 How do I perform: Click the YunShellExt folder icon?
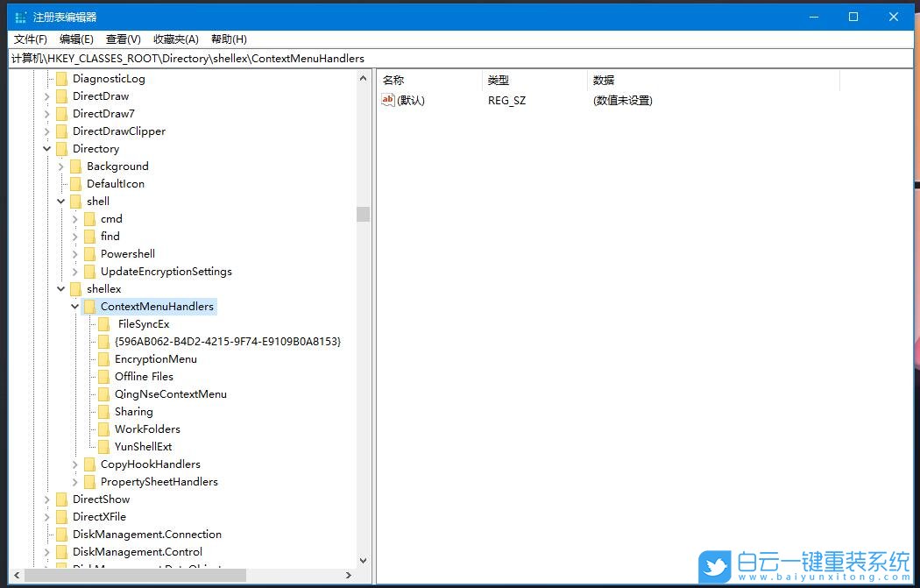pos(104,446)
